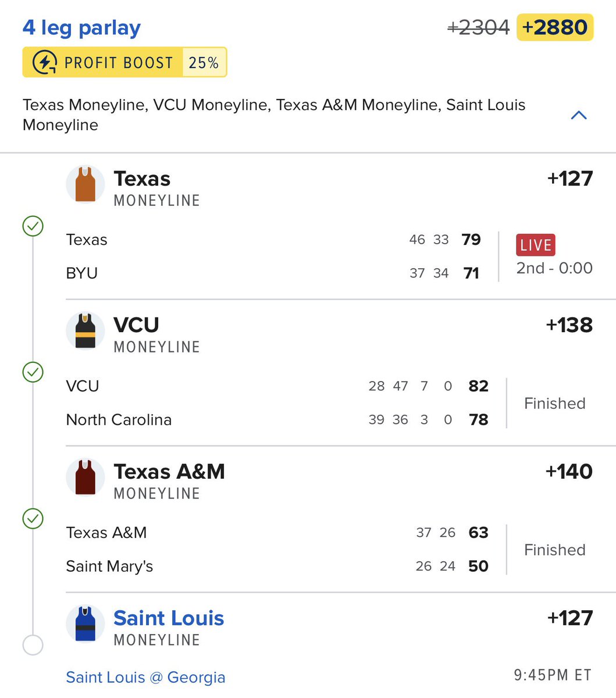616x698 pixels.
Task: Collapse the parlay legs with the chevron
Action: click(x=579, y=115)
